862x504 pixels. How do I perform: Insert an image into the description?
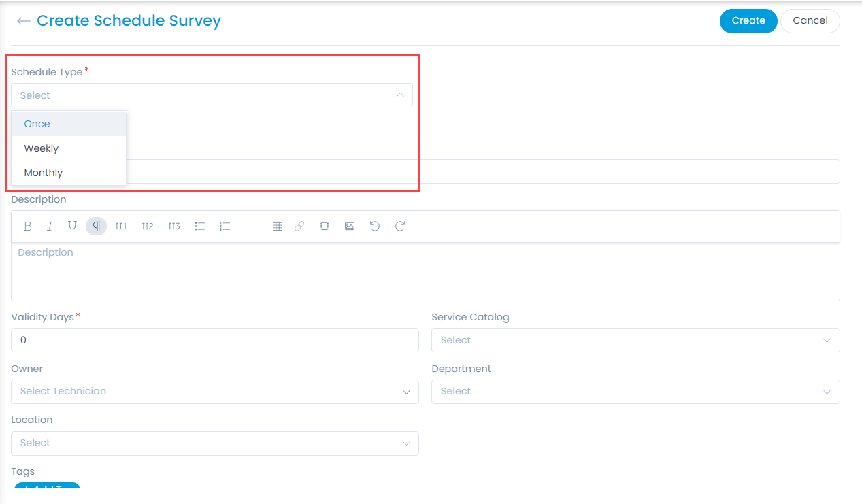point(350,226)
